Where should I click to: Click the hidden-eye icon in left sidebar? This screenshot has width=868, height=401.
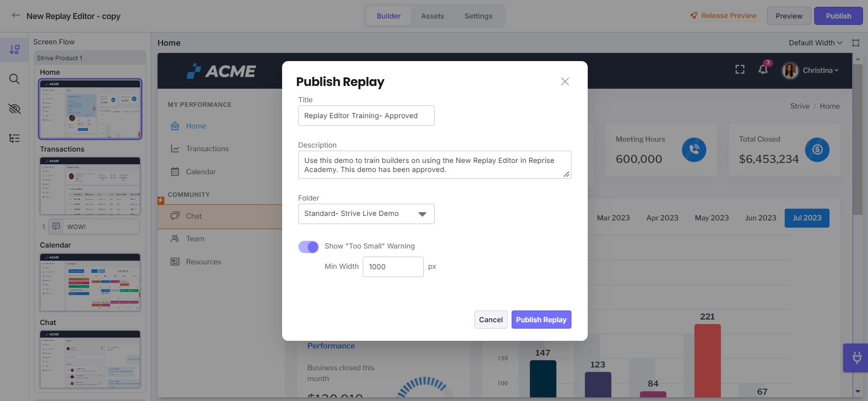click(14, 109)
